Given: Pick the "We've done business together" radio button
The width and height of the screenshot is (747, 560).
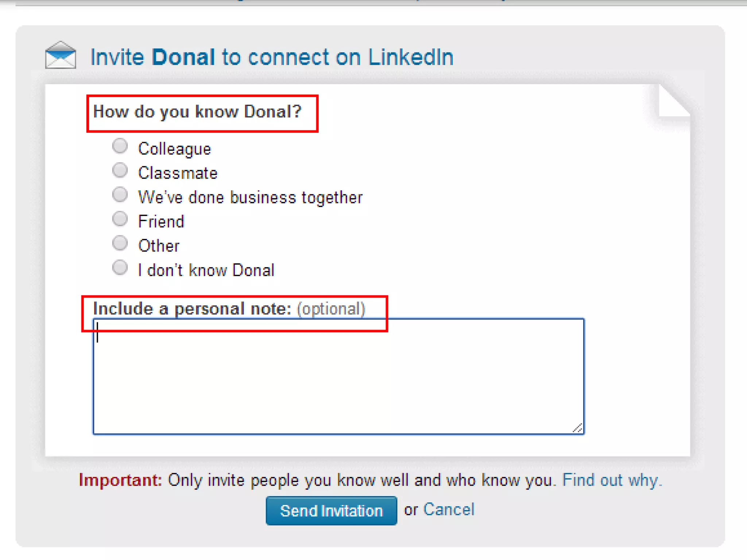Looking at the screenshot, I should [120, 195].
